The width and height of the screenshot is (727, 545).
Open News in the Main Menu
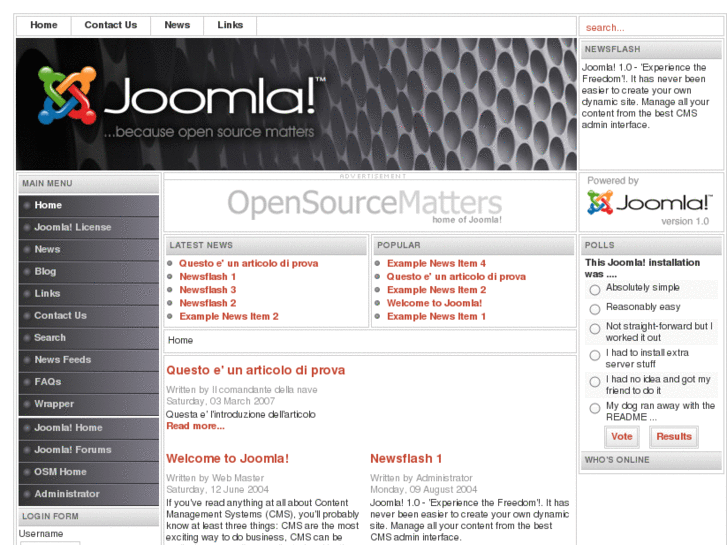click(x=89, y=250)
